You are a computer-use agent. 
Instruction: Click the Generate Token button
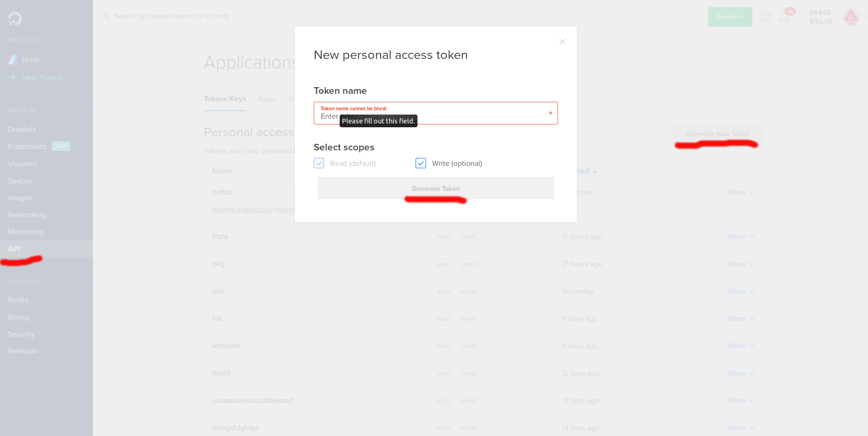[x=436, y=188]
